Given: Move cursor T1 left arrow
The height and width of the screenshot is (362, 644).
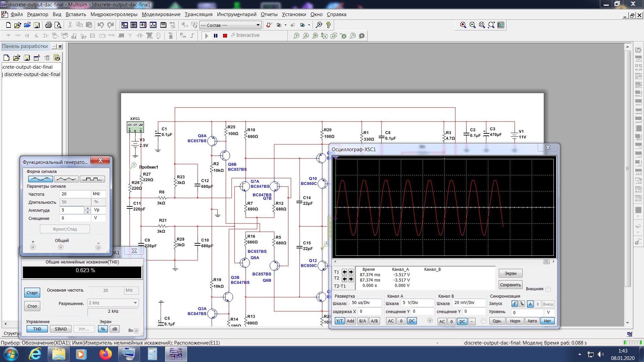Looking at the screenshot, I should pyautogui.click(x=344, y=272).
